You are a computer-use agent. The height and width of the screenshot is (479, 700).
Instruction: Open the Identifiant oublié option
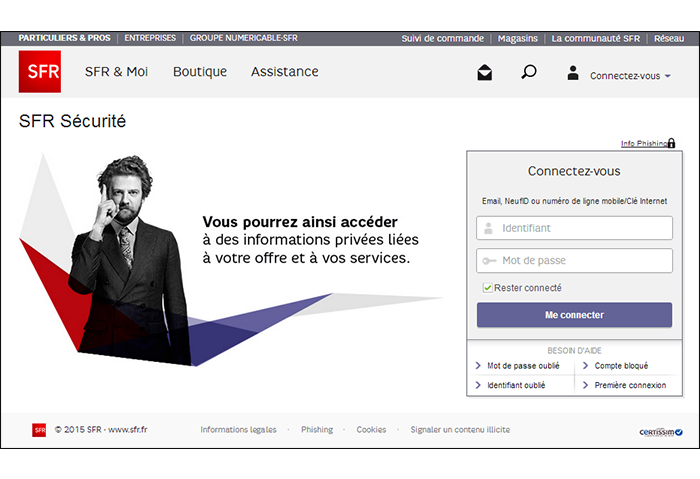click(x=515, y=385)
